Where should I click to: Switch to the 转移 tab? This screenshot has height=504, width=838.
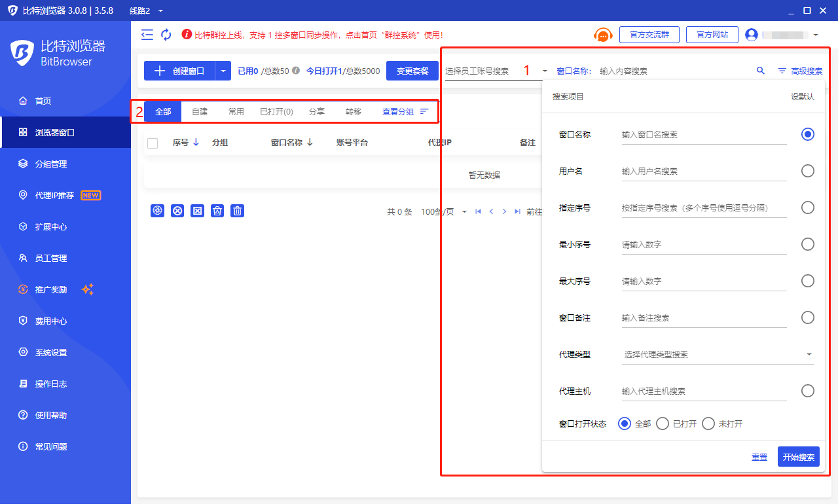tap(354, 112)
